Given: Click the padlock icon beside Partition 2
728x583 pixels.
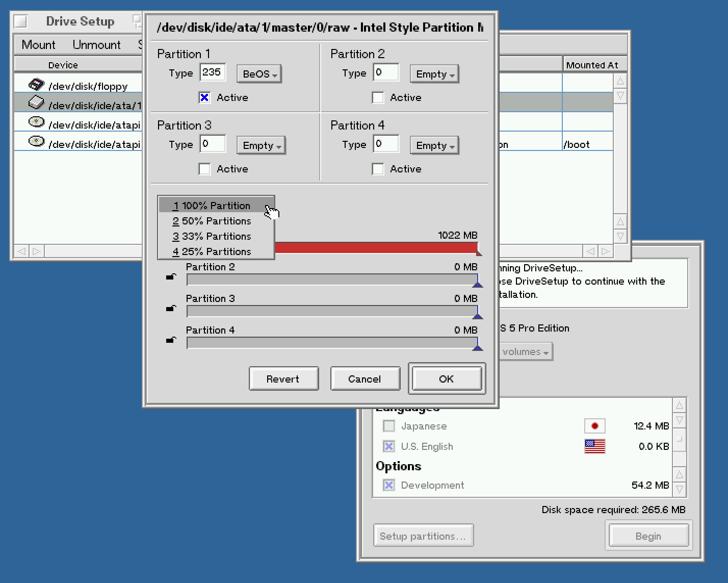Looking at the screenshot, I should point(171,277).
